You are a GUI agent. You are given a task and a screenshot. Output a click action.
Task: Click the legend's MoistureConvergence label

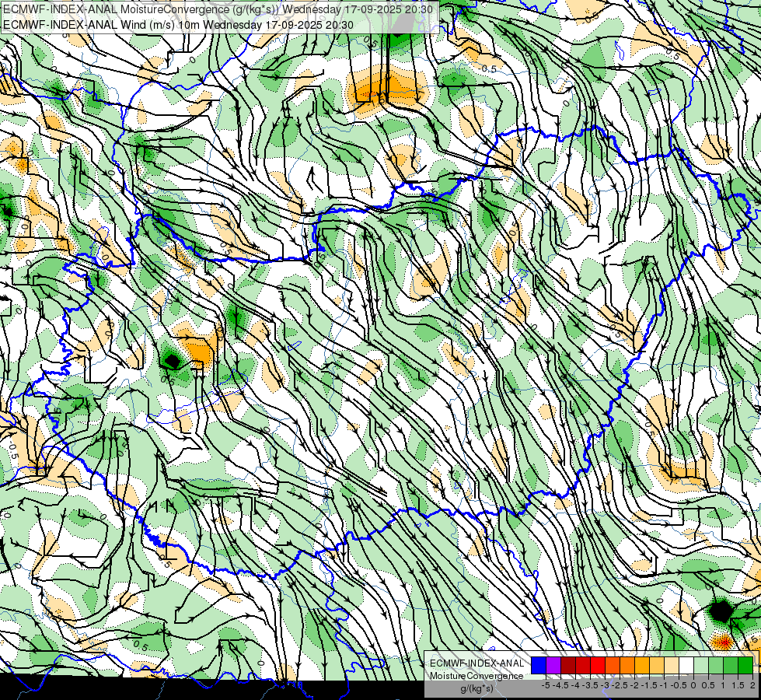[x=476, y=676]
